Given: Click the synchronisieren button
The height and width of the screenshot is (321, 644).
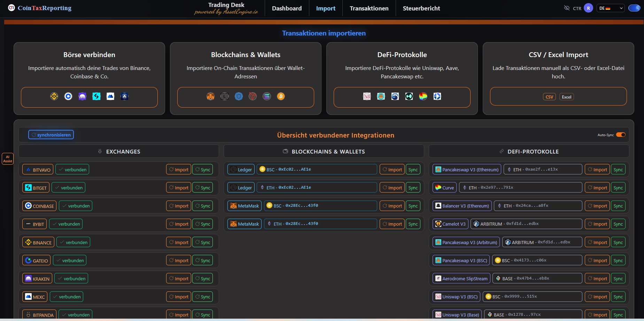Looking at the screenshot, I should coord(51,135).
